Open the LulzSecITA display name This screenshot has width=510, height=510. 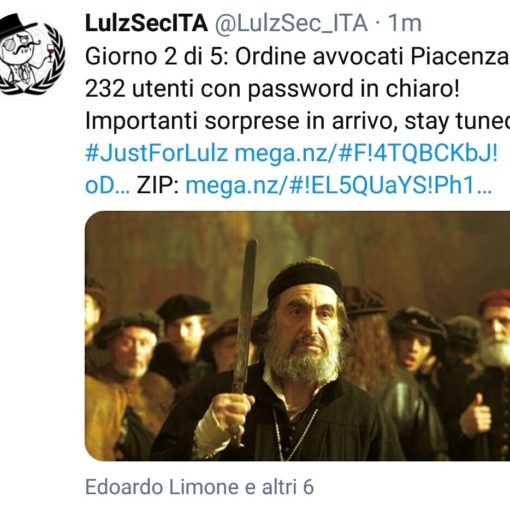point(146,23)
